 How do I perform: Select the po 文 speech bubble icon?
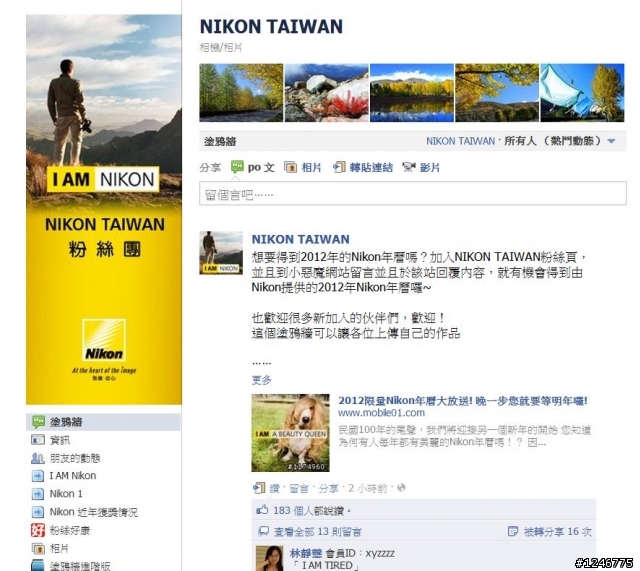tap(237, 167)
